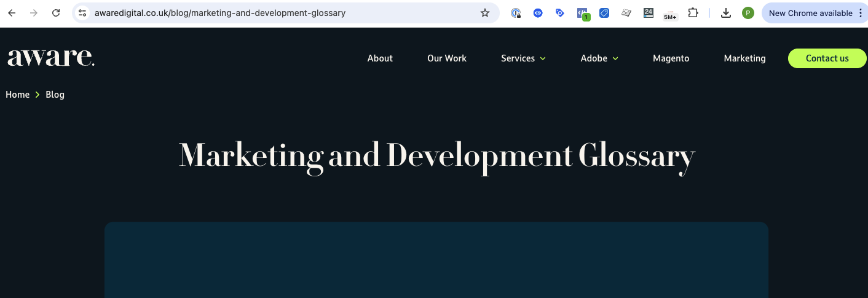Click the green Contact us button
The image size is (868, 298).
click(827, 58)
